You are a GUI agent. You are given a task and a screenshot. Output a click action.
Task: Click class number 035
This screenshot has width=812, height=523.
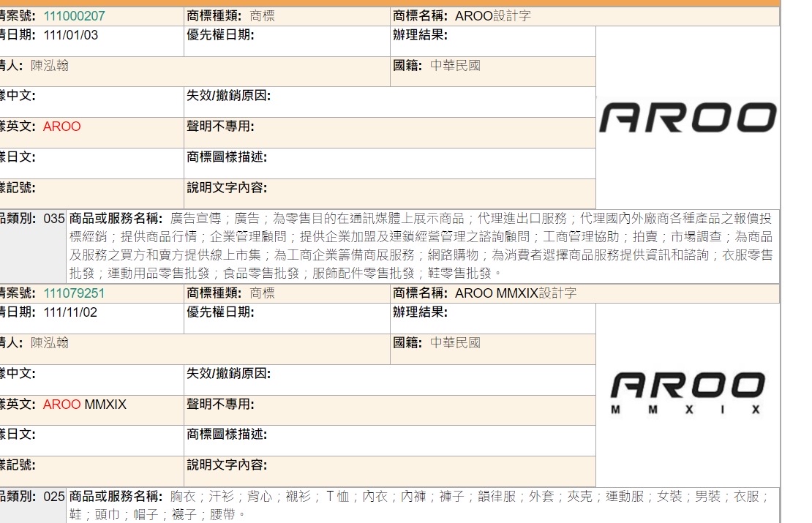(54, 219)
